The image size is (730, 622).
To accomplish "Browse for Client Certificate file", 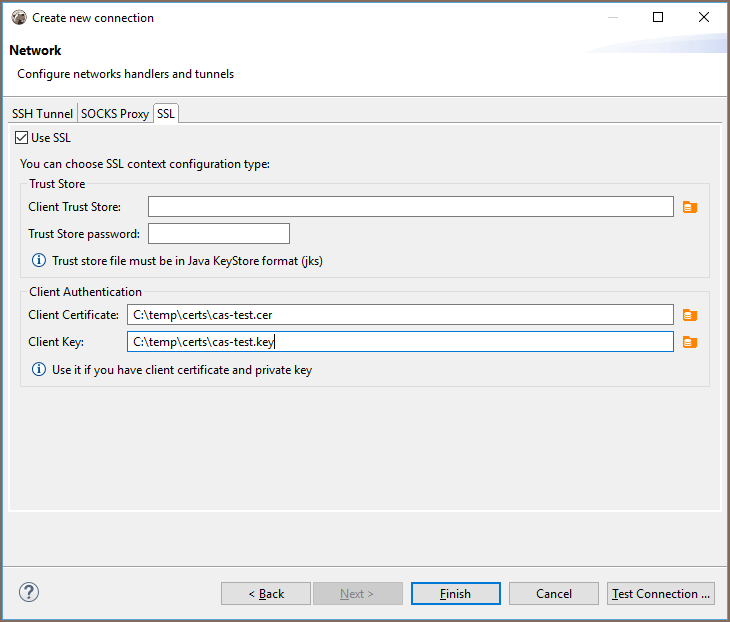I will tap(689, 315).
